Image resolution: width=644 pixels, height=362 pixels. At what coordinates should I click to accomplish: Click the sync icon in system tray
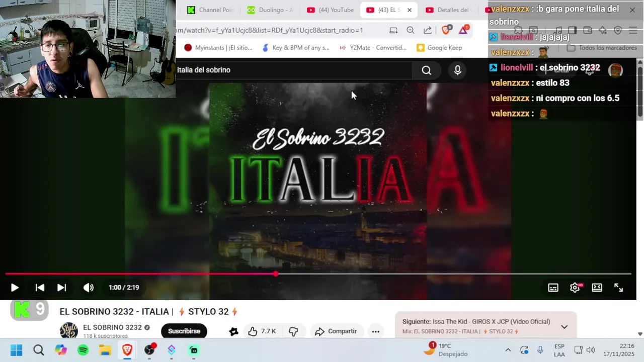[x=524, y=350]
